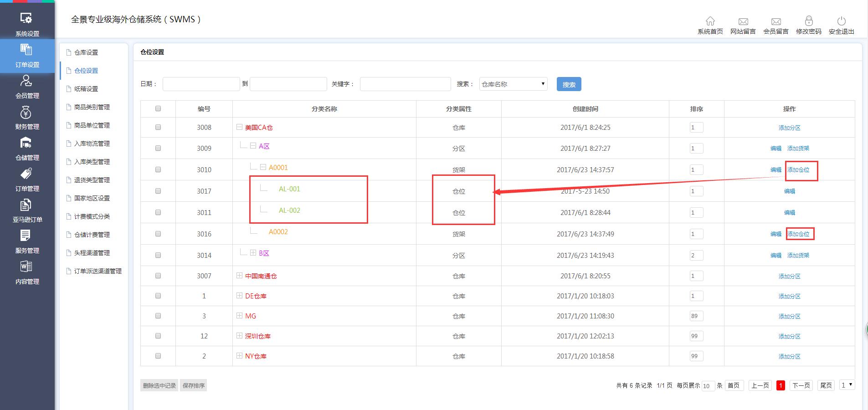Check the checkbox for 美国CA仓 row
Image resolution: width=868 pixels, height=410 pixels.
(x=158, y=127)
